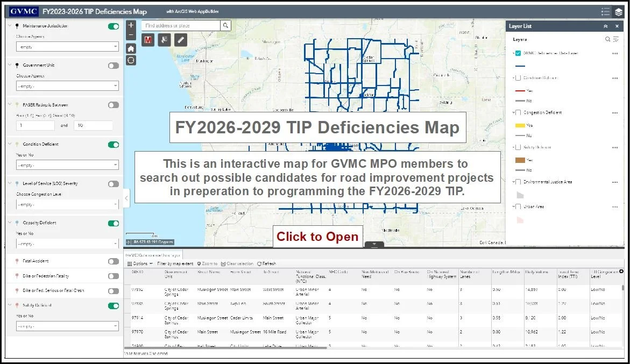Click Clear selection in table toolbar
The width and height of the screenshot is (630, 364).
[x=237, y=263]
